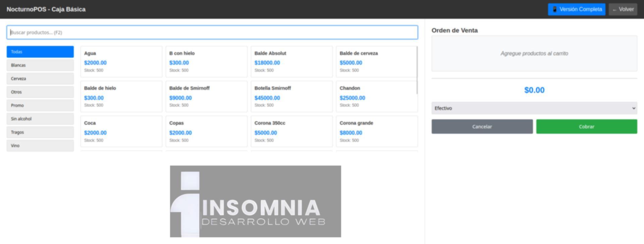Click the product list vertical scrollbar
This screenshot has width=644, height=244.
[x=417, y=70]
